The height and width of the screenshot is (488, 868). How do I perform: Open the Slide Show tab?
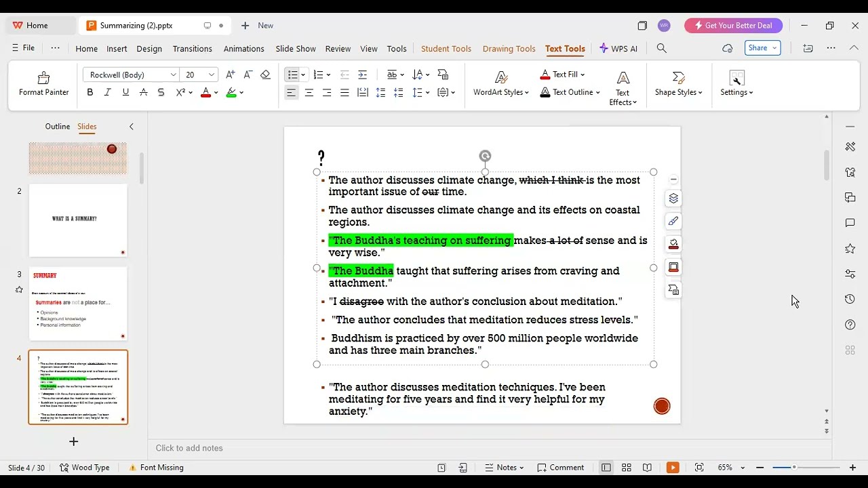pyautogui.click(x=296, y=49)
